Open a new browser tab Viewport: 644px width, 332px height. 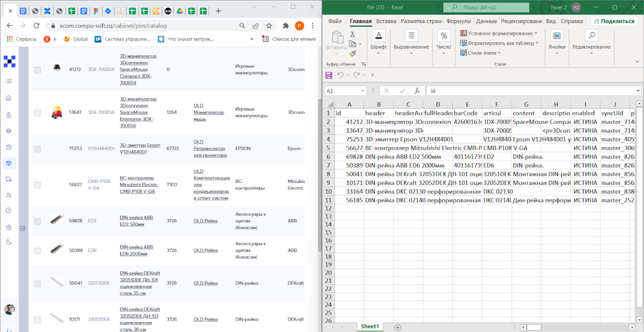(x=218, y=11)
